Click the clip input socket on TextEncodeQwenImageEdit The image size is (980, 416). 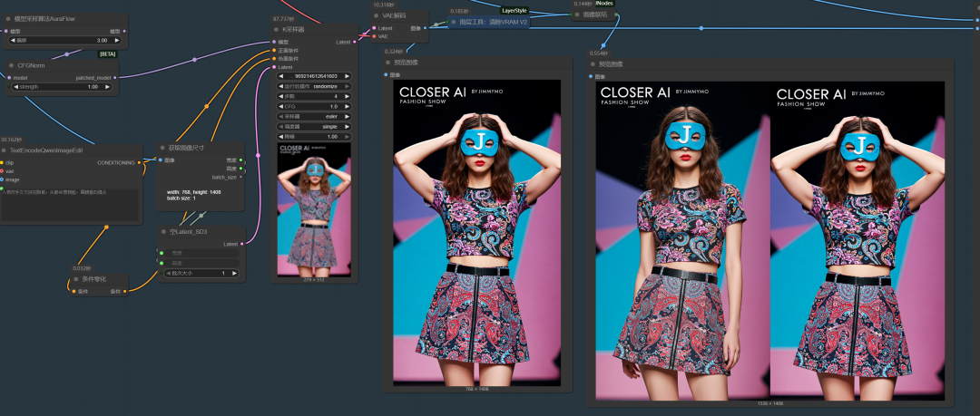1,162
